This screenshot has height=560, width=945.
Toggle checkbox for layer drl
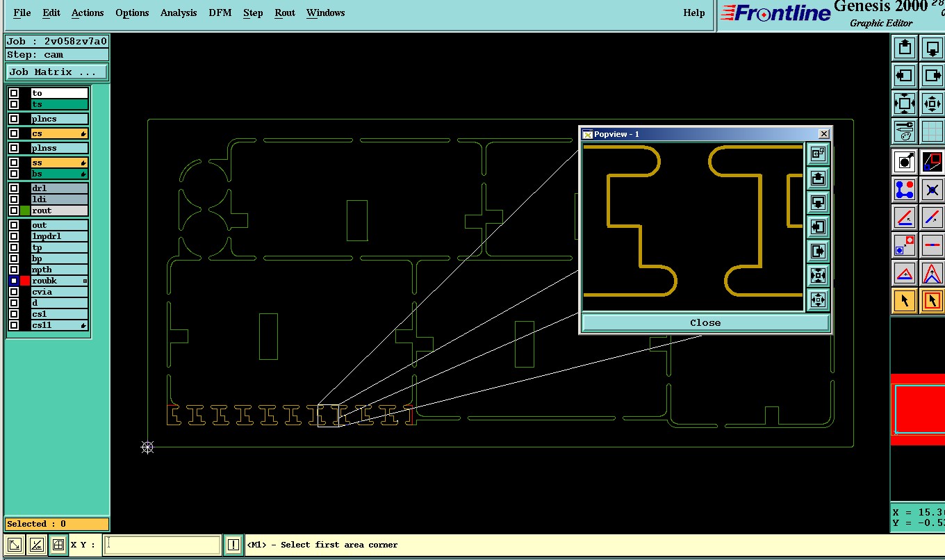point(14,188)
